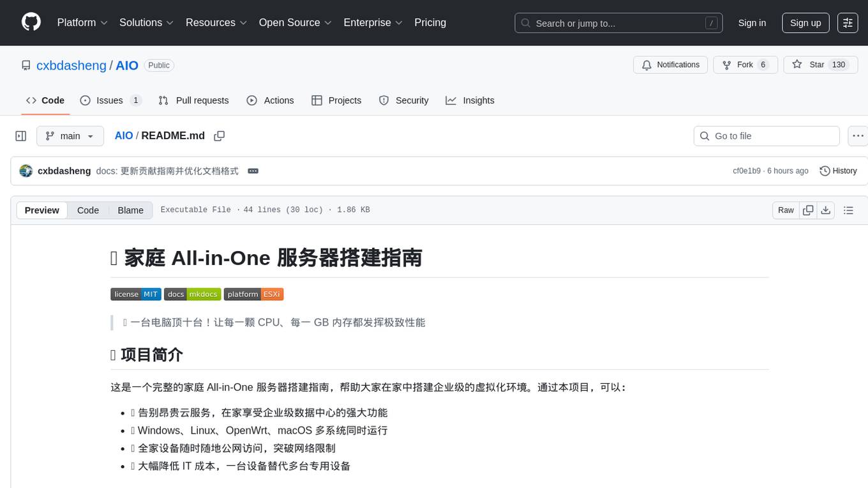This screenshot has width=868, height=488.
Task: Click the license MIT badge
Action: coord(136,294)
